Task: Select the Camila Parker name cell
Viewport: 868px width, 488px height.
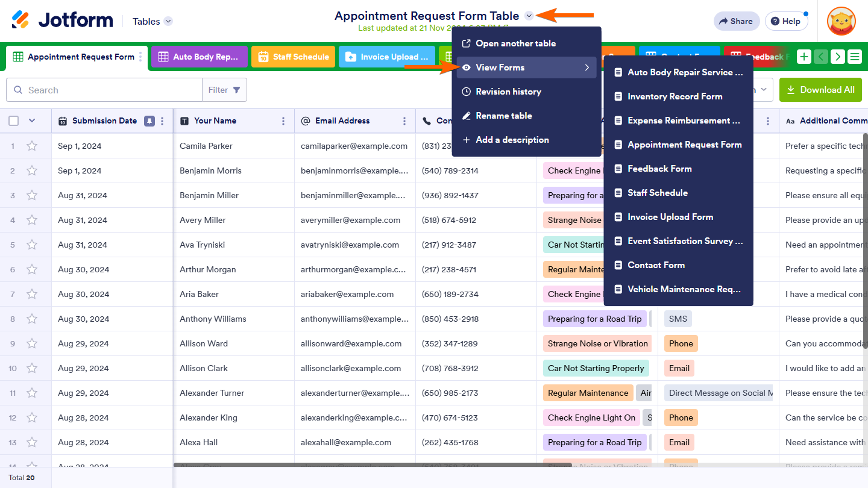Action: coord(234,146)
